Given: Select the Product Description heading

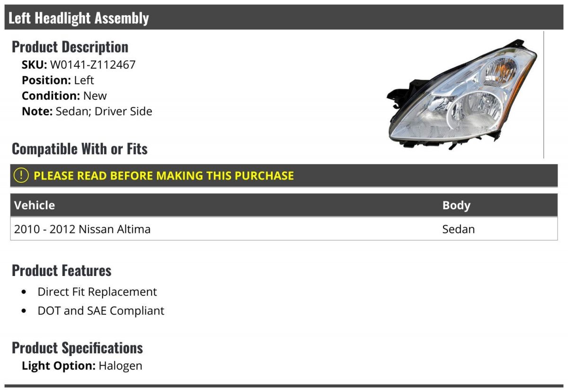Looking at the screenshot, I should (70, 47).
